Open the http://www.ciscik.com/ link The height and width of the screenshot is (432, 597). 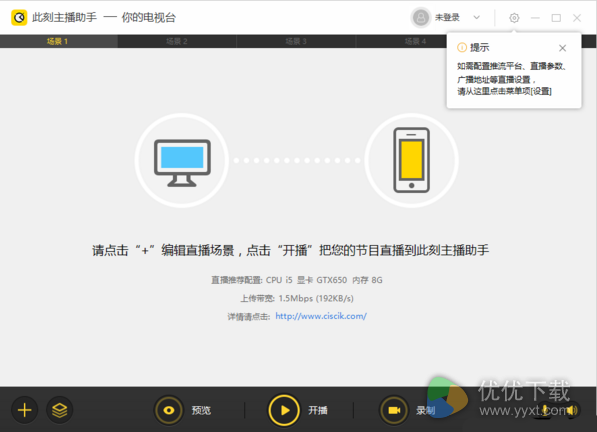(321, 316)
